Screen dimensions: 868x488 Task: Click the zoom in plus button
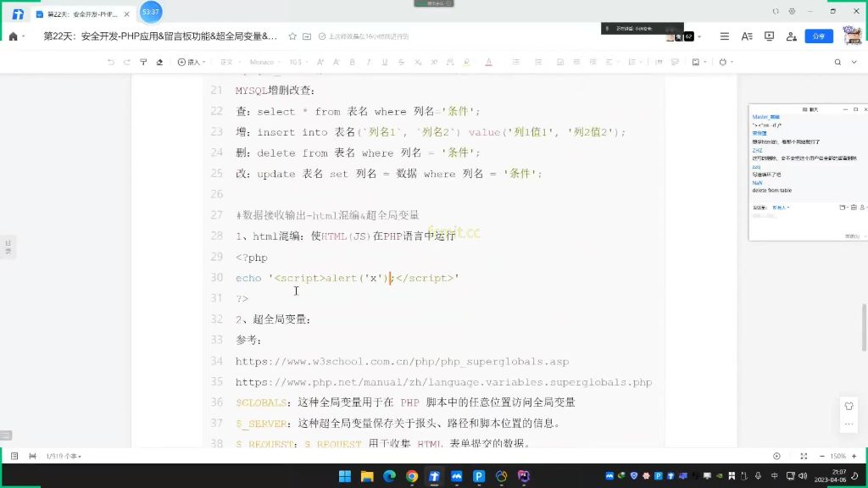tap(854, 456)
